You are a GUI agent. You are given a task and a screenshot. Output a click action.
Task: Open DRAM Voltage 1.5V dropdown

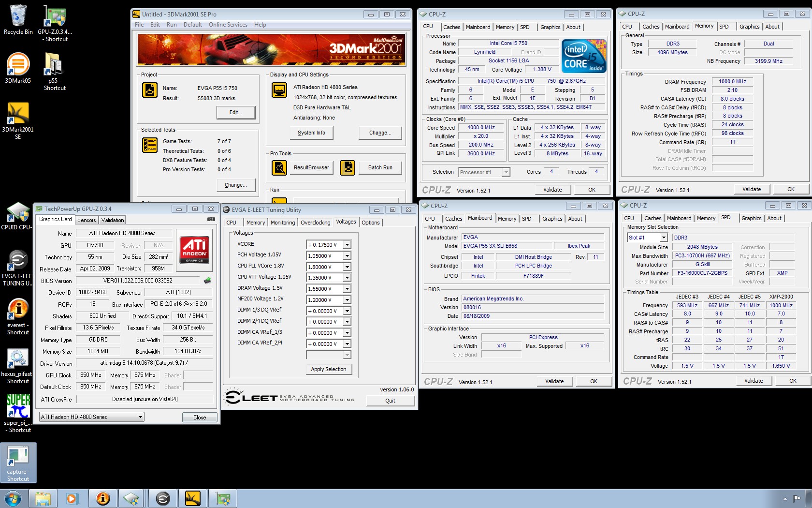click(x=347, y=289)
